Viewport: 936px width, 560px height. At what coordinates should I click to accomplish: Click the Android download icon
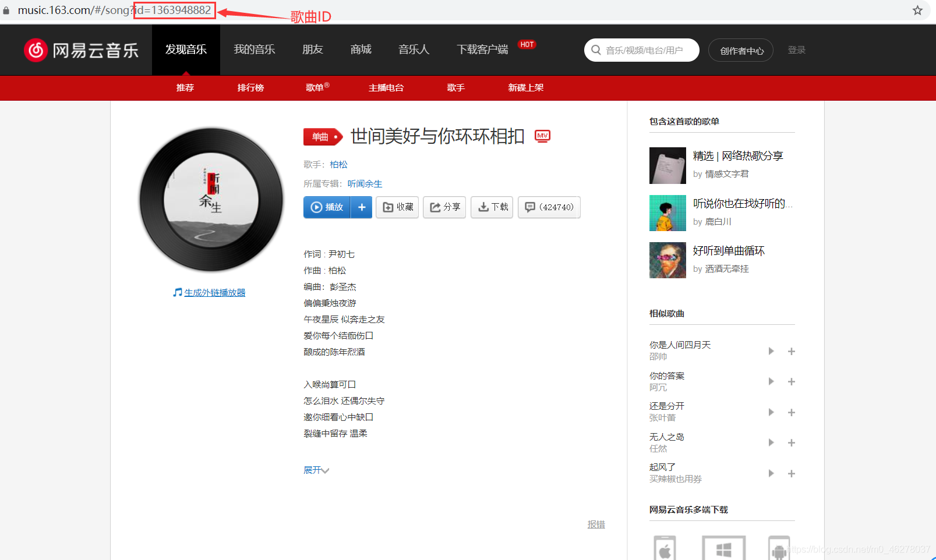pyautogui.click(x=779, y=548)
